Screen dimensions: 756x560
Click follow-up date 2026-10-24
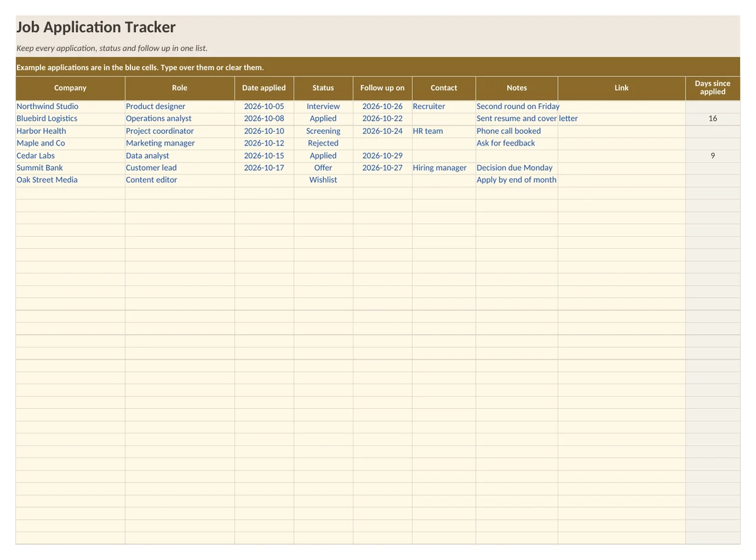(382, 131)
